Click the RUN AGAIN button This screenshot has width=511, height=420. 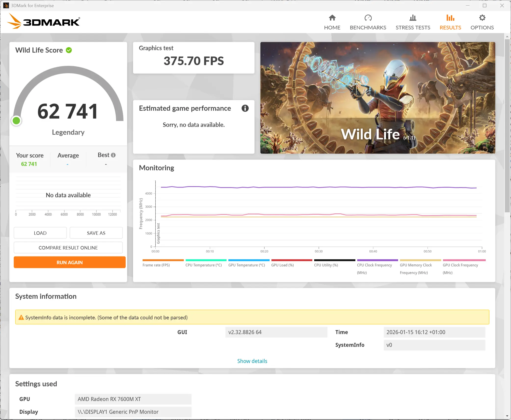tap(69, 262)
